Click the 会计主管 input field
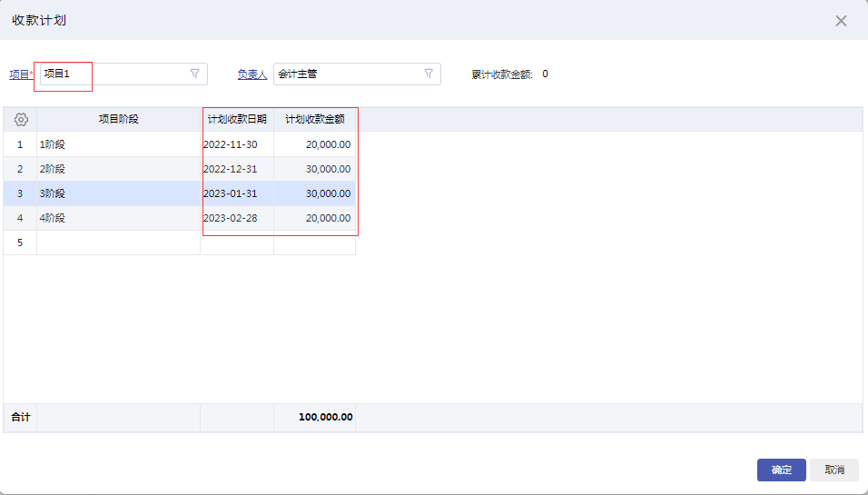Viewport: 868px width, 495px height. [x=345, y=74]
